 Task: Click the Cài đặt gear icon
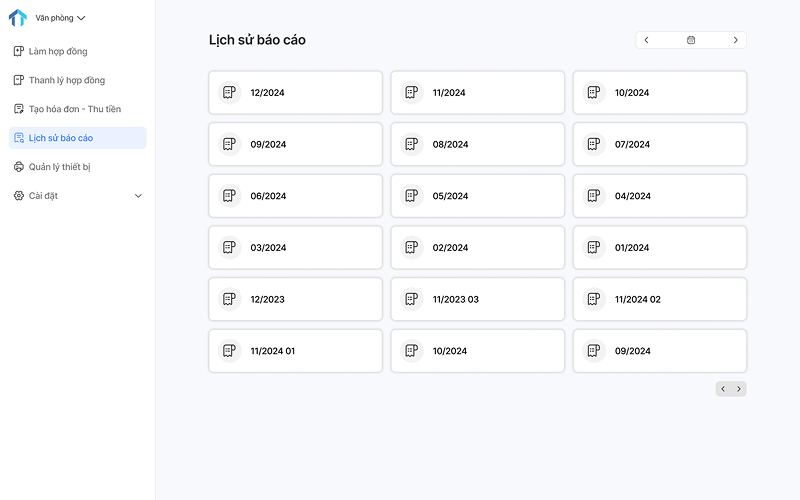tap(19, 195)
